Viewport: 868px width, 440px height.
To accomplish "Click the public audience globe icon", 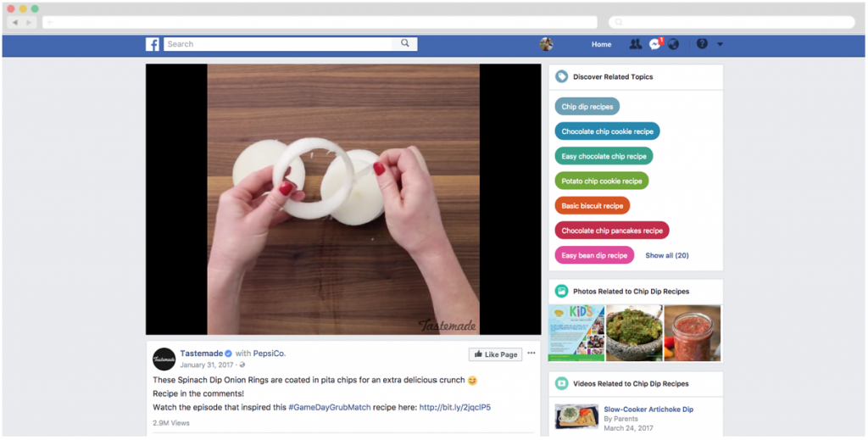I will coord(242,365).
